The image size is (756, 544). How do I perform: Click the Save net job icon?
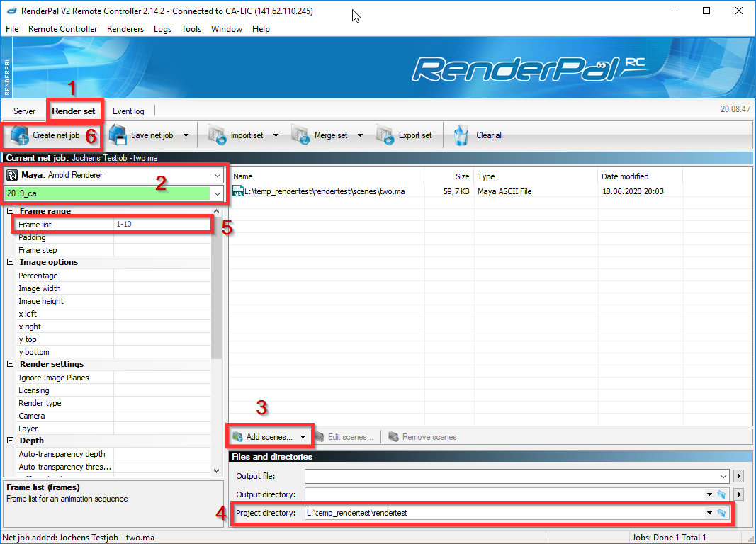point(118,135)
